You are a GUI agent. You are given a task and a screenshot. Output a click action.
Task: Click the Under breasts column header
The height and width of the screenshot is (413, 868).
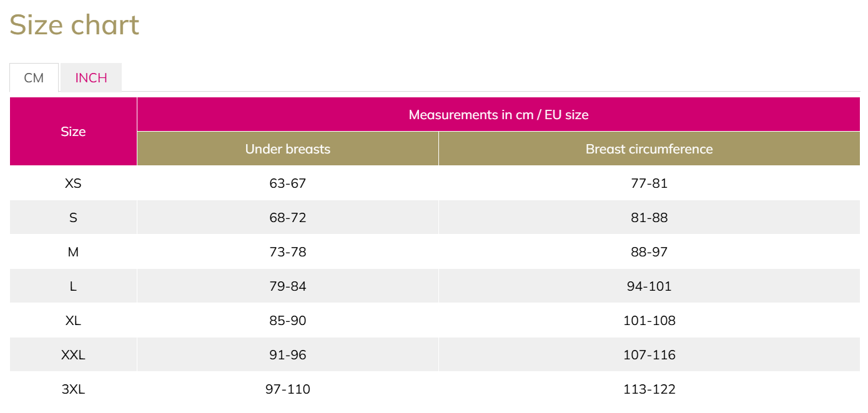coord(288,149)
